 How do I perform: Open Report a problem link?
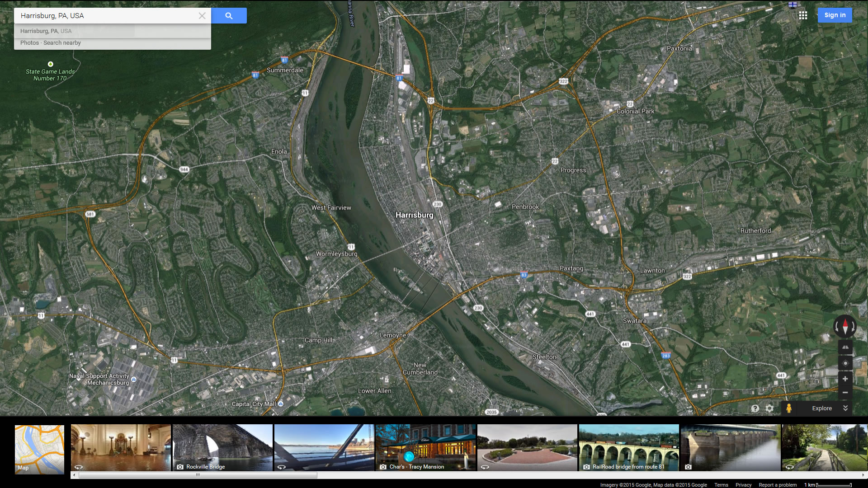click(x=778, y=485)
